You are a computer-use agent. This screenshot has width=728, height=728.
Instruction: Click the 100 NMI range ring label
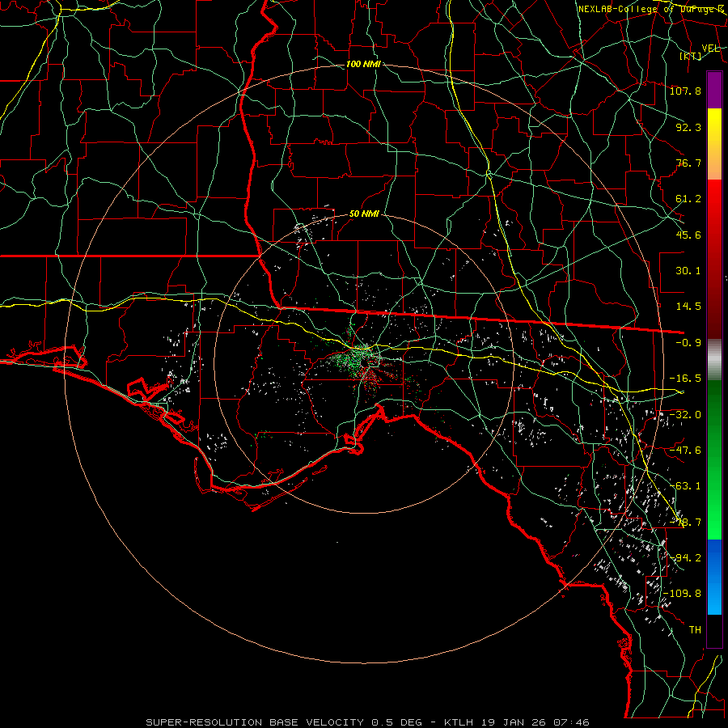tap(363, 64)
